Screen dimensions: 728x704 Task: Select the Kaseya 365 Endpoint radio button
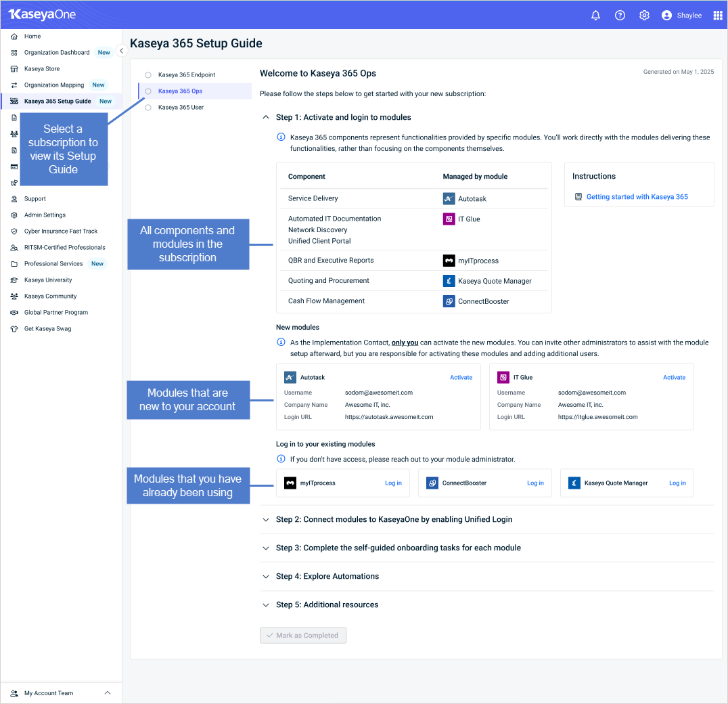coord(148,74)
